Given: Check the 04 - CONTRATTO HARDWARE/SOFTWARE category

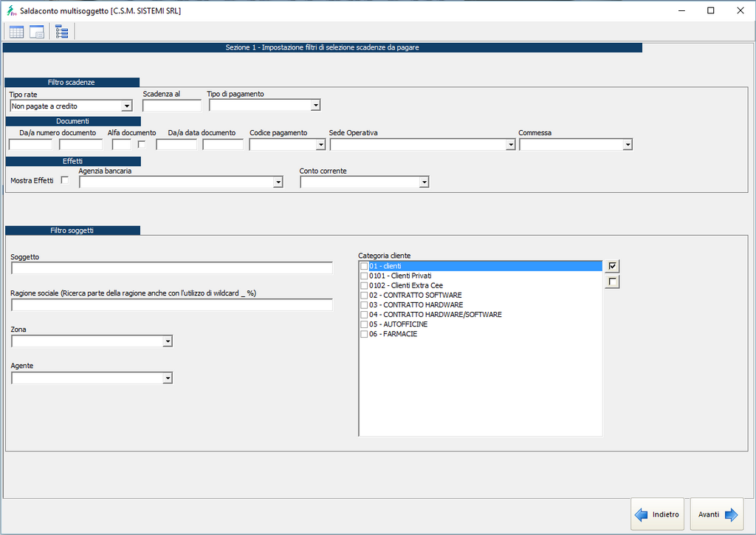Looking at the screenshot, I should point(364,315).
